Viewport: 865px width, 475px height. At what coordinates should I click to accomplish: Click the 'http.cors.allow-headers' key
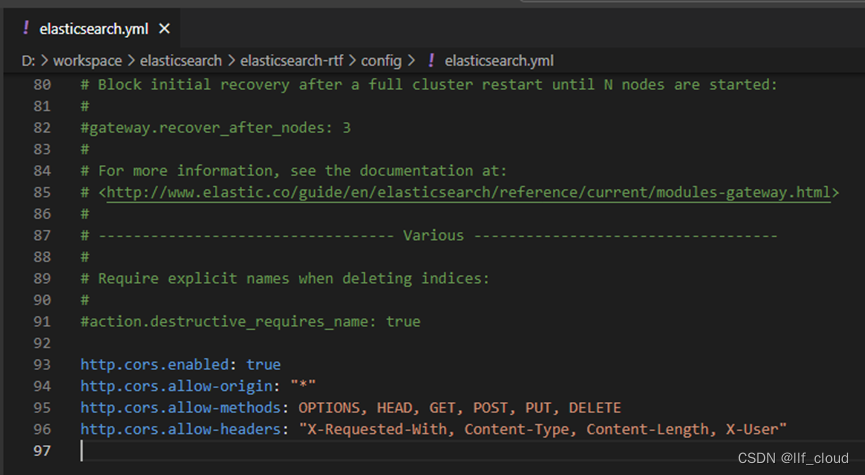tap(181, 429)
